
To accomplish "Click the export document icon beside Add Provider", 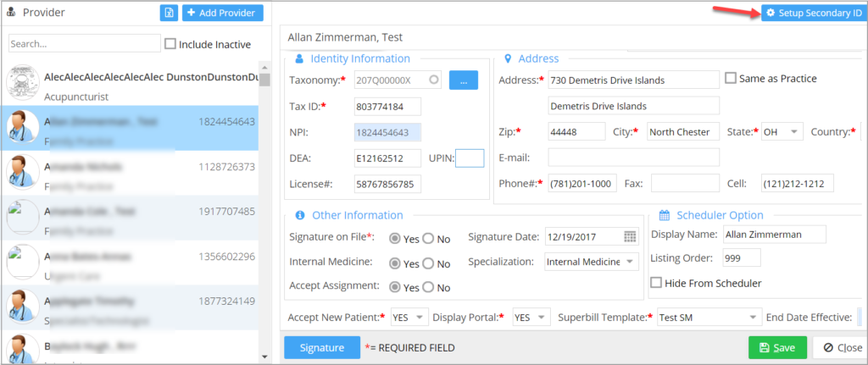I will click(x=169, y=13).
